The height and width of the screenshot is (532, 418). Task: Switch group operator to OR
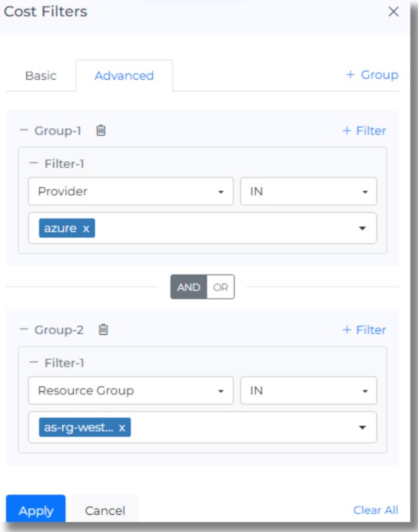coord(220,287)
